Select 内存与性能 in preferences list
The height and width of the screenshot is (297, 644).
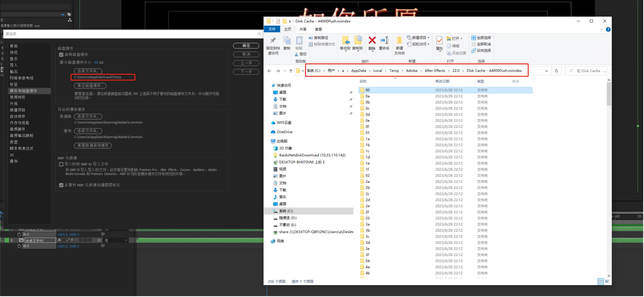pos(19,123)
